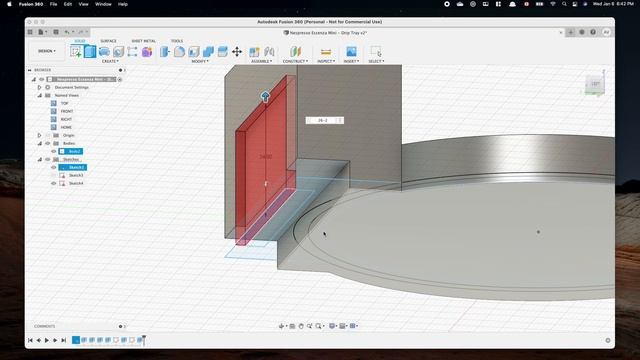Select the Combine tool
Image resolution: width=640 pixels, height=360 pixels.
pos(208,52)
